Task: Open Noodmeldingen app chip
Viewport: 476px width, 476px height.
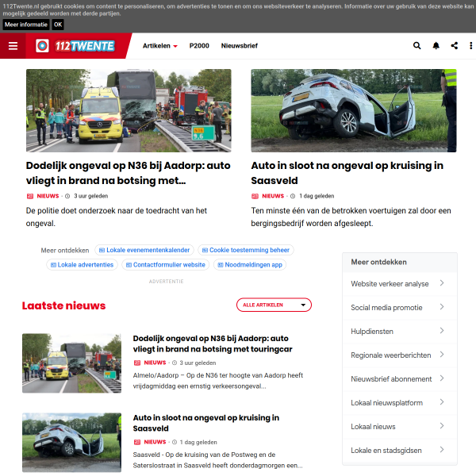Action: (250, 265)
